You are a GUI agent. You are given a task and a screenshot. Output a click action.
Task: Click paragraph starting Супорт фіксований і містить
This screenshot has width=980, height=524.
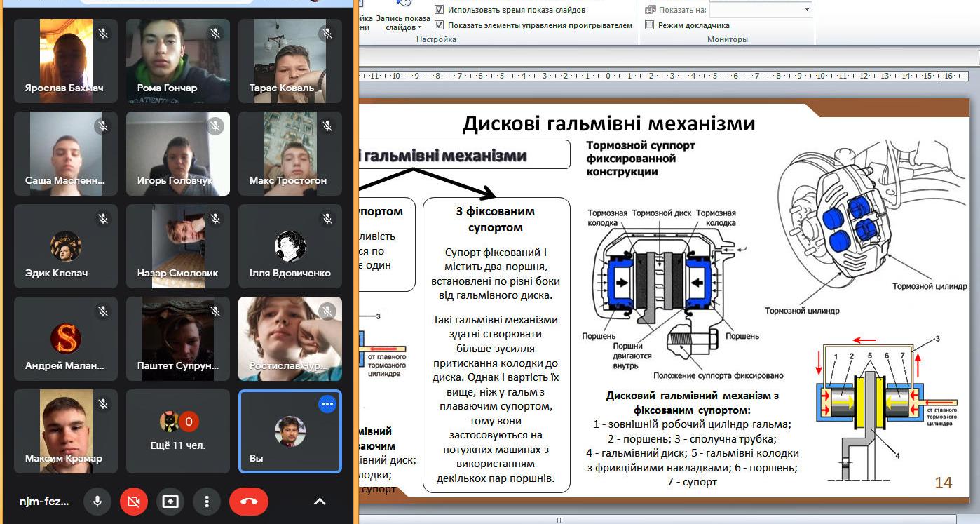496,274
